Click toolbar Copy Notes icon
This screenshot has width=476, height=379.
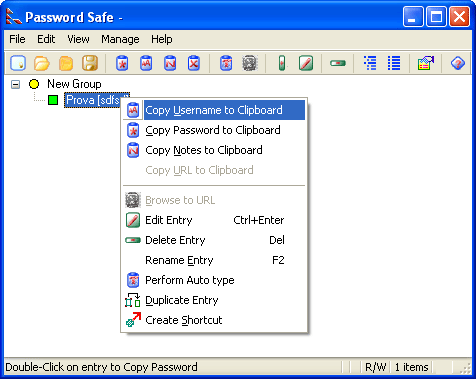[x=170, y=63]
